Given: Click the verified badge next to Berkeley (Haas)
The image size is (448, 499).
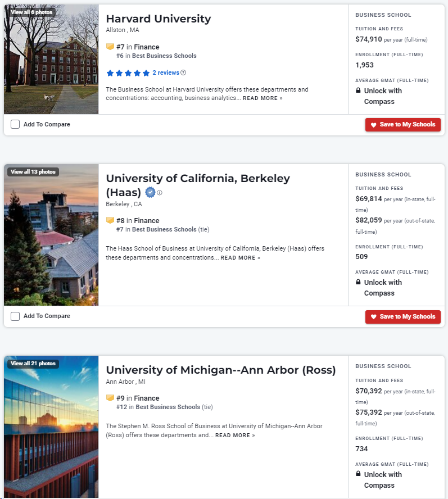Looking at the screenshot, I should point(150,192).
